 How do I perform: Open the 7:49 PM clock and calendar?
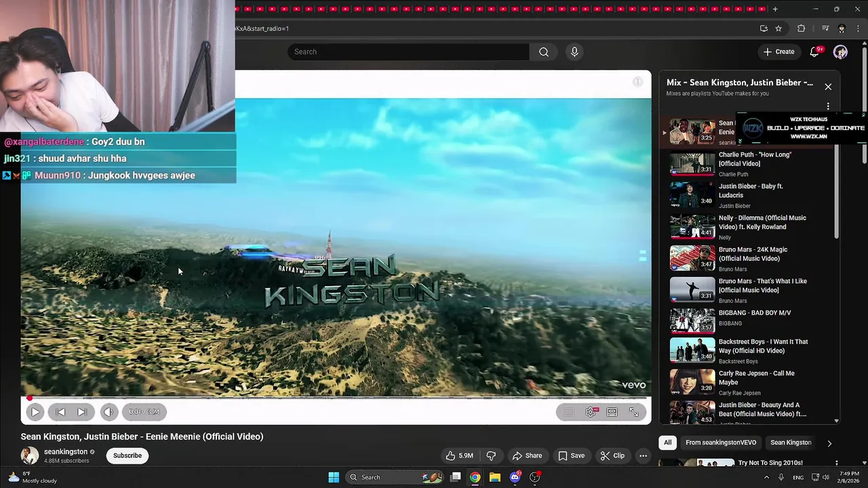(x=848, y=477)
